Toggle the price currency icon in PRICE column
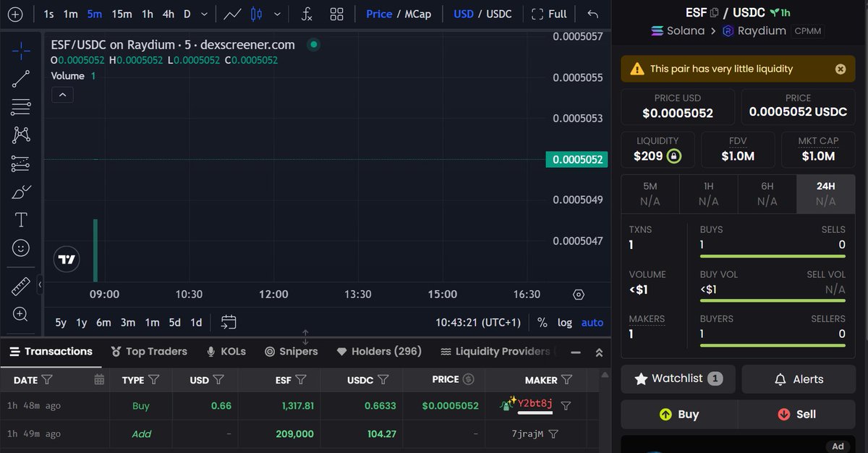Screen dimensions: 868x453 [x=468, y=379]
